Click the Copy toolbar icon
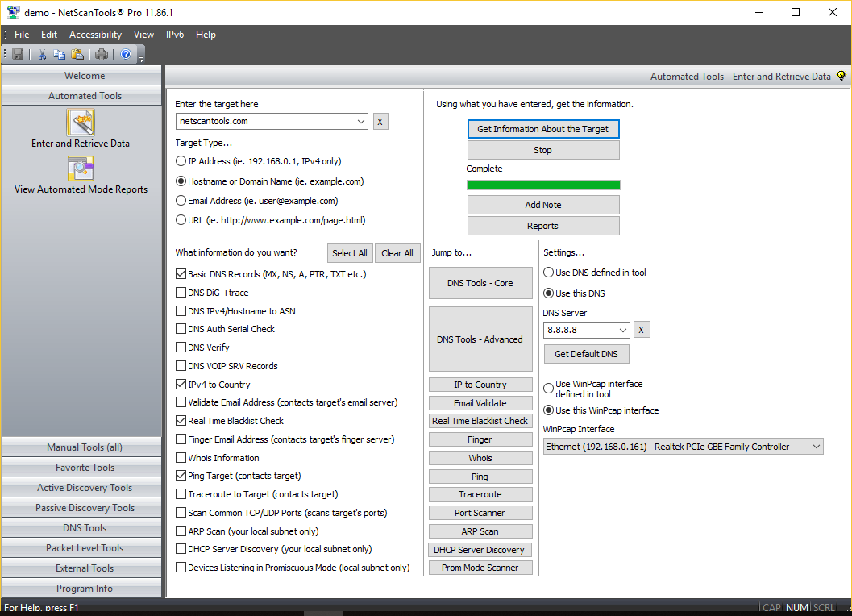This screenshot has width=852, height=616. click(x=59, y=54)
